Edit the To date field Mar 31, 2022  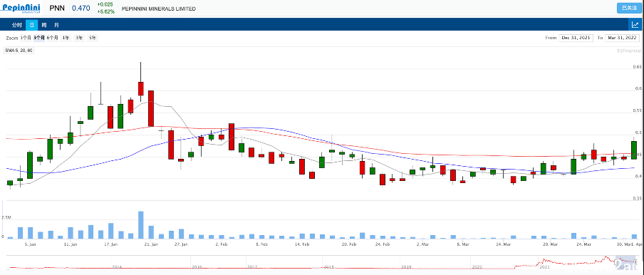coord(622,38)
